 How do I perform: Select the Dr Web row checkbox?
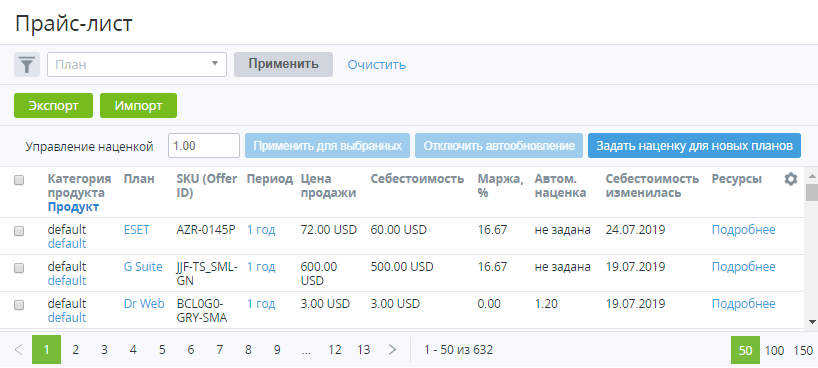19,305
